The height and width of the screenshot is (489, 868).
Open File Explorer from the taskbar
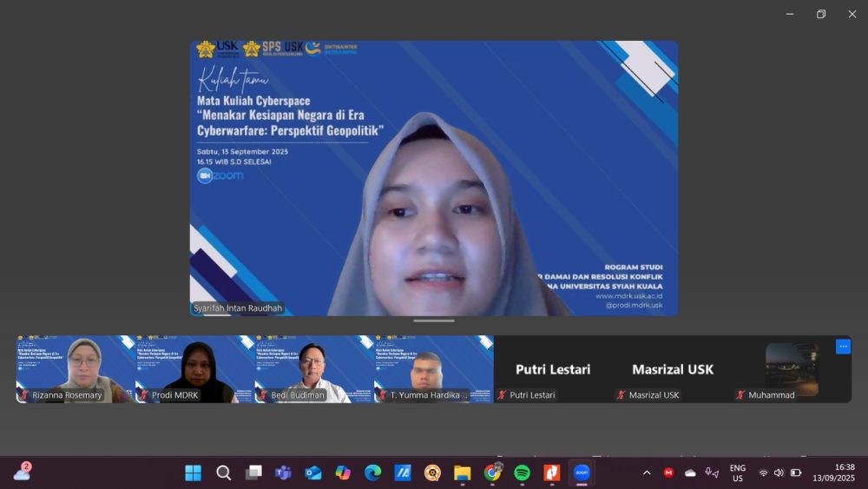[x=462, y=472]
